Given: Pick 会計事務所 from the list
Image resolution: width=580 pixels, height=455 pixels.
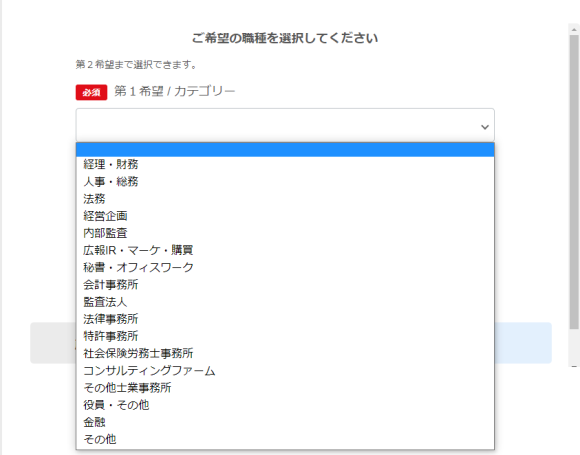Looking at the screenshot, I should (x=285, y=285).
